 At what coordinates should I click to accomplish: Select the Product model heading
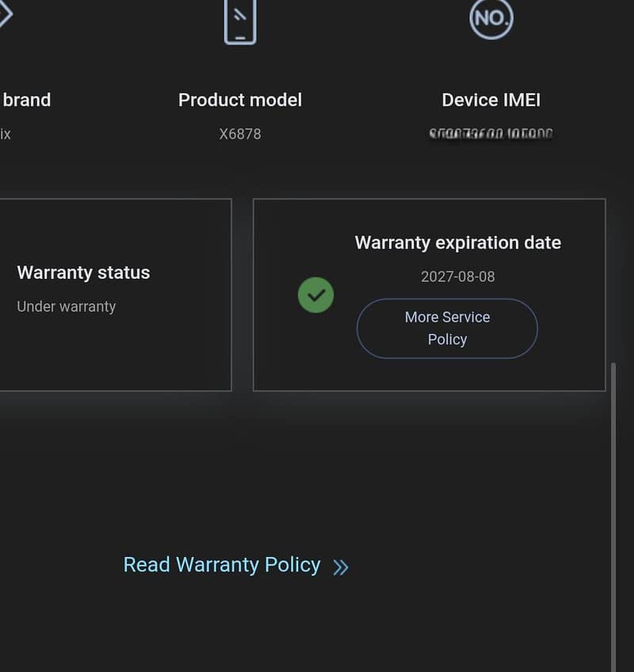coord(240,100)
